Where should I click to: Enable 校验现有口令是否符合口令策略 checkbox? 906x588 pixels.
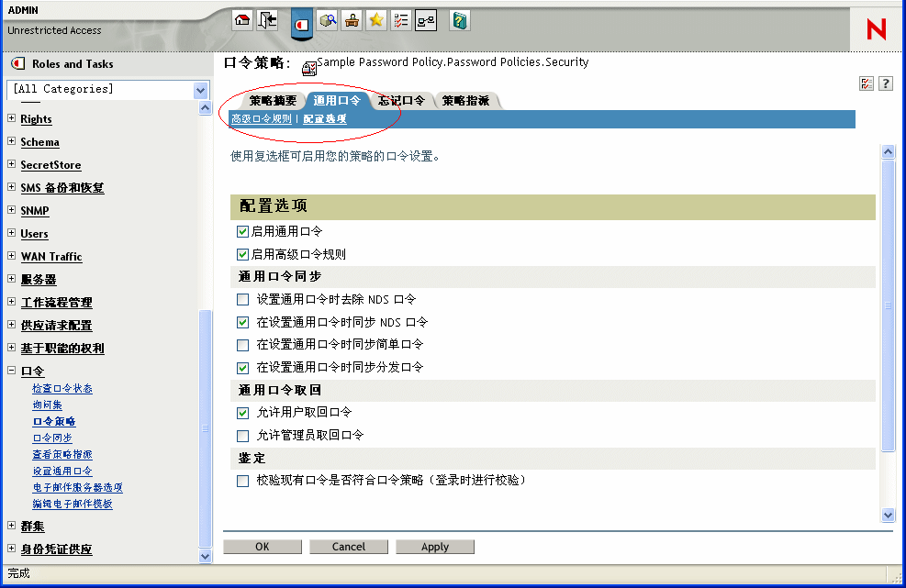click(242, 481)
